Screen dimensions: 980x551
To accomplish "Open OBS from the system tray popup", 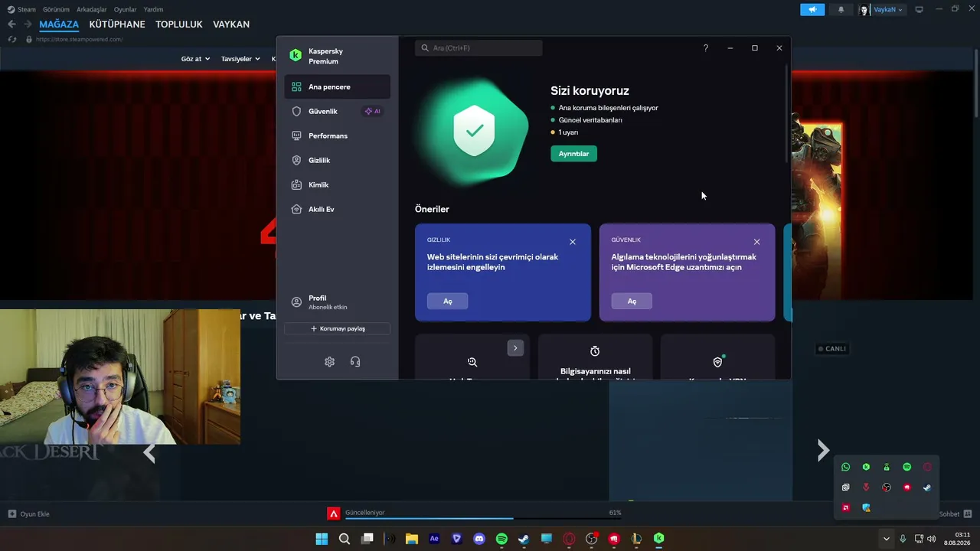I will pos(887,487).
